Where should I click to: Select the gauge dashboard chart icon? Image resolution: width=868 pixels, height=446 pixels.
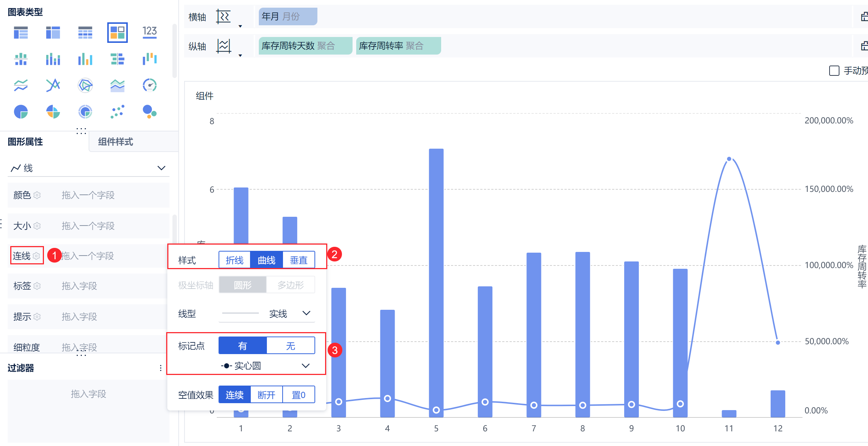point(149,85)
